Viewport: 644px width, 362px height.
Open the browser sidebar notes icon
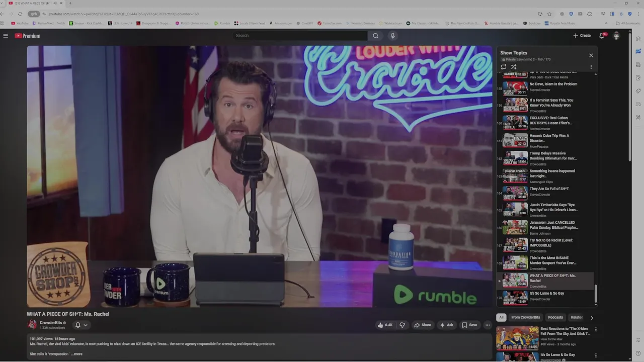tap(638, 78)
